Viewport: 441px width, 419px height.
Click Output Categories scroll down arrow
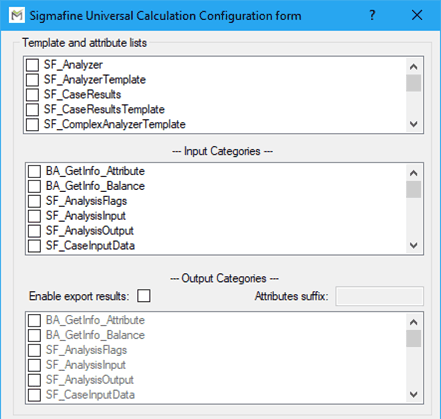pos(414,394)
